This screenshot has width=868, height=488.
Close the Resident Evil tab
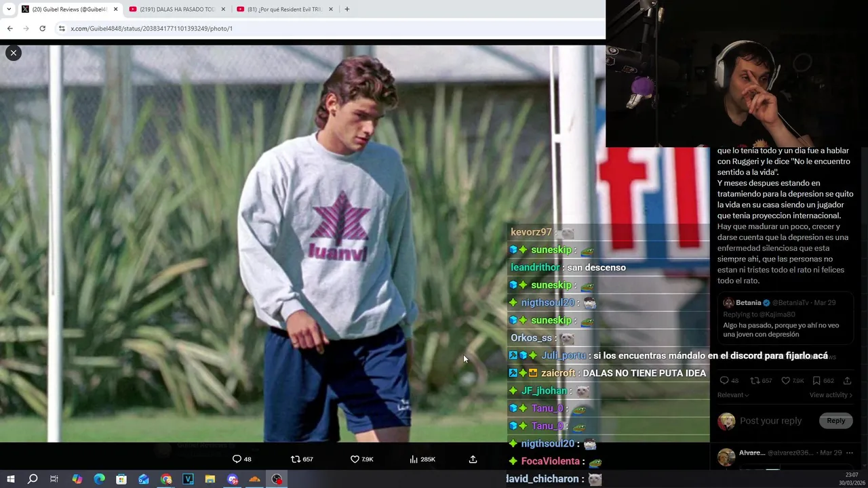coord(330,9)
